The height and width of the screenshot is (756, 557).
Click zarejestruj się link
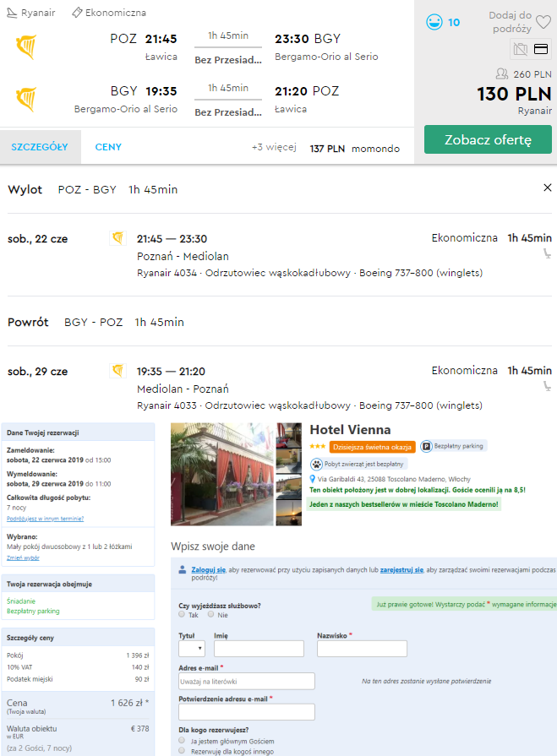point(401,570)
